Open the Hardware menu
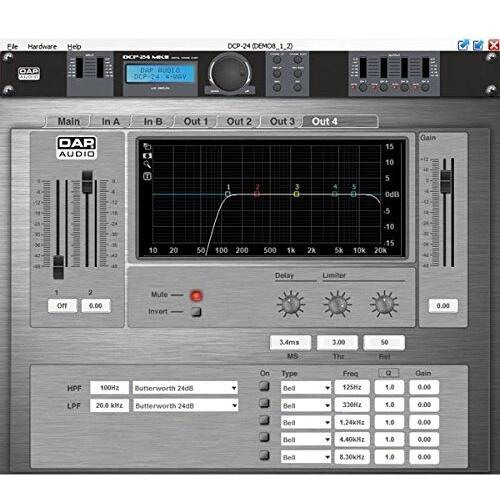Screen dimensions: 500x500 42,46
